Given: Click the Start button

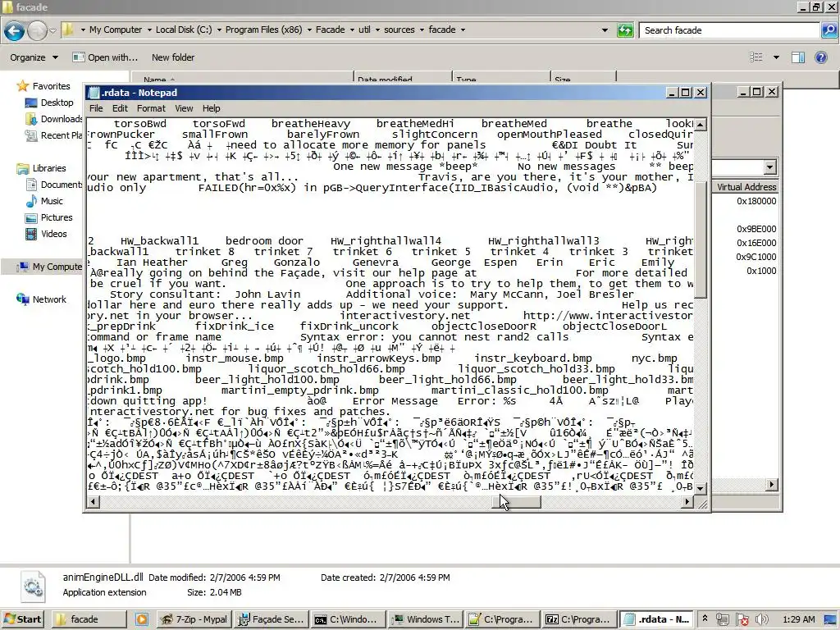Looking at the screenshot, I should 22,619.
